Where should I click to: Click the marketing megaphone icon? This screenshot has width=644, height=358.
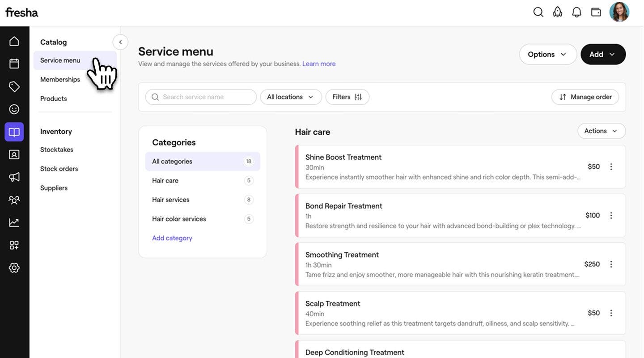[14, 177]
